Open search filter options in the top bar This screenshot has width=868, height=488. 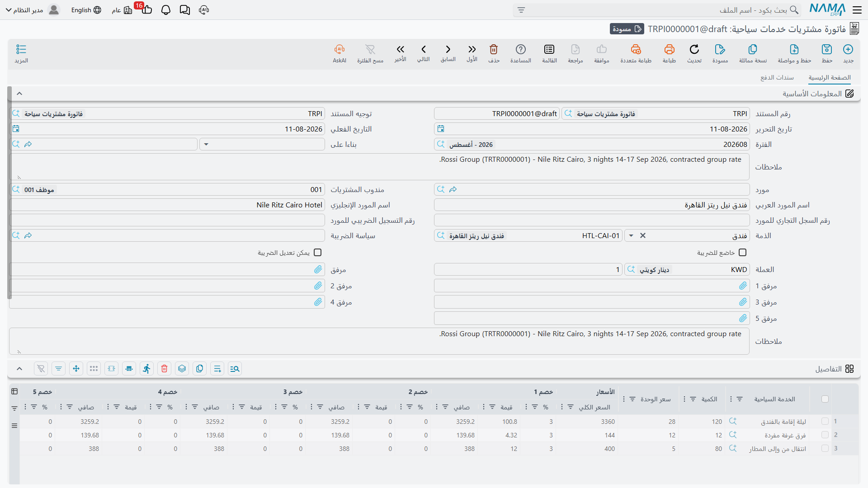tap(521, 10)
